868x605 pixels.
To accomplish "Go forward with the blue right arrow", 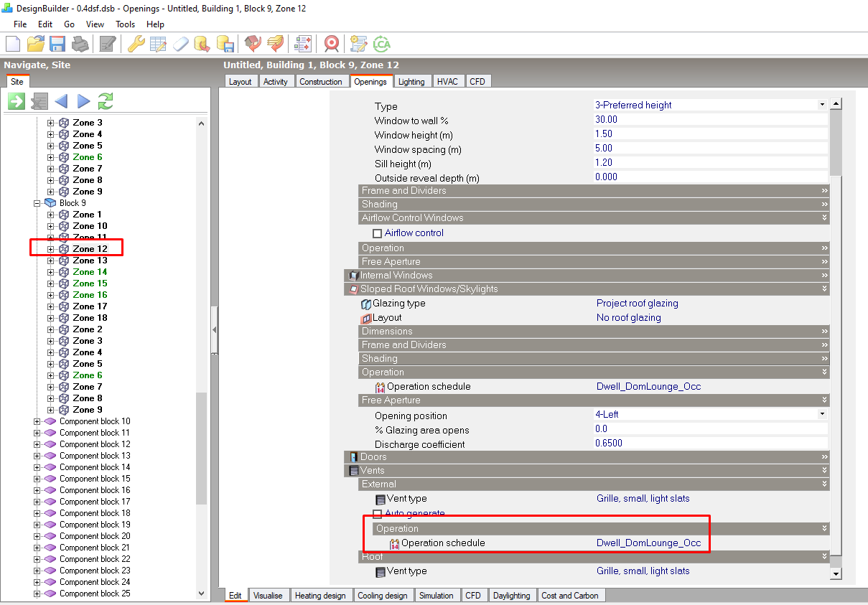I will (x=83, y=101).
